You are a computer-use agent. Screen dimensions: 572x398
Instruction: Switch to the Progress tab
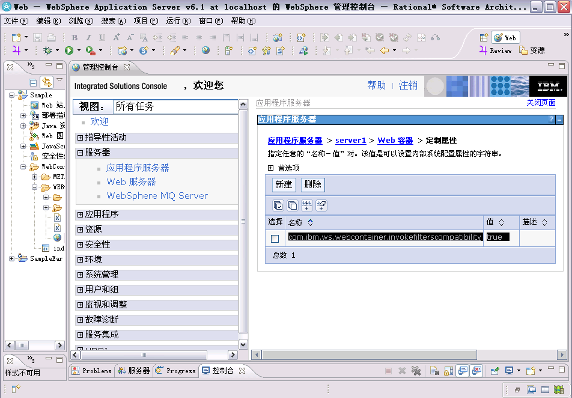point(176,371)
